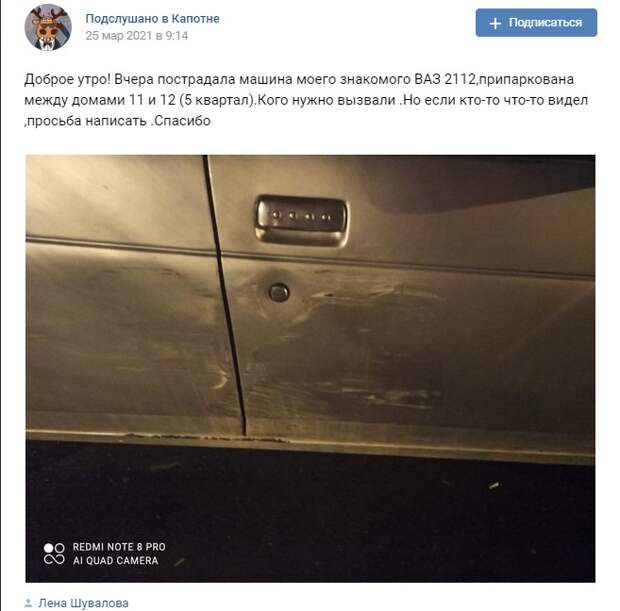Click the plus icon on Подписаться button
Image resolution: width=620 pixels, height=611 pixels.
point(495,23)
